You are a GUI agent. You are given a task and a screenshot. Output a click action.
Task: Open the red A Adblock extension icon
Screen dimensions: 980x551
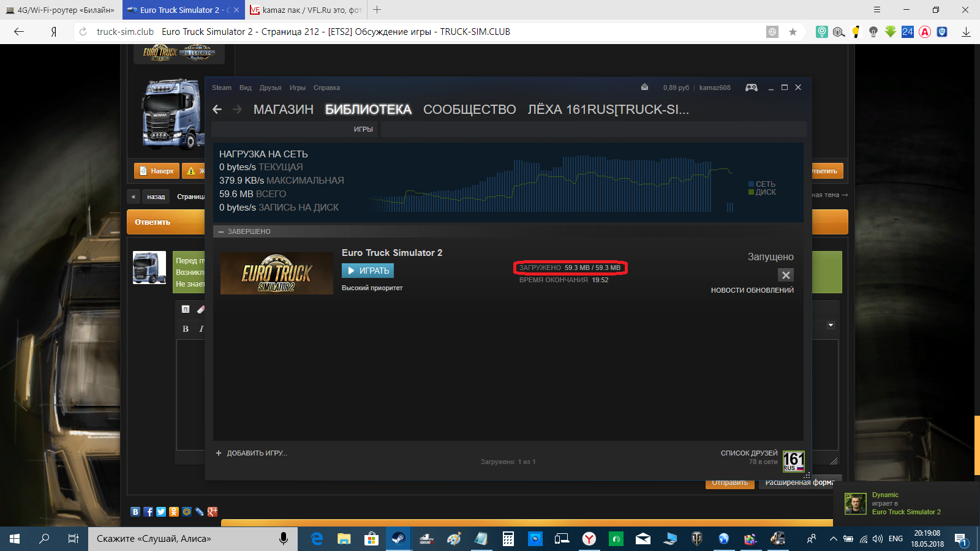click(x=925, y=32)
